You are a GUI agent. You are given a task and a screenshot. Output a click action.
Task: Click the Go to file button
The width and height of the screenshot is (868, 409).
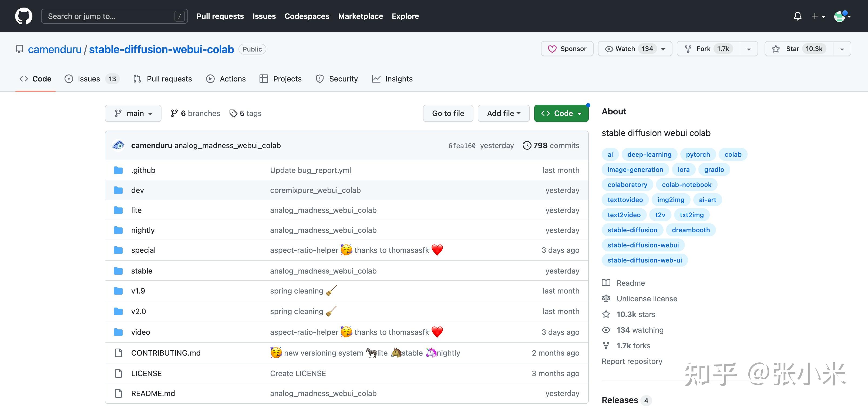[x=448, y=113]
